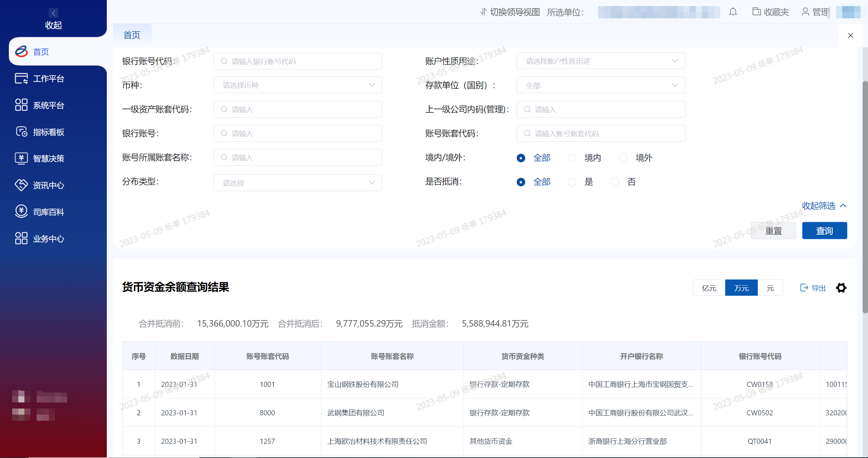The image size is (868, 458).
Task: Open 业务中心 grid icon
Action: [x=21, y=238]
